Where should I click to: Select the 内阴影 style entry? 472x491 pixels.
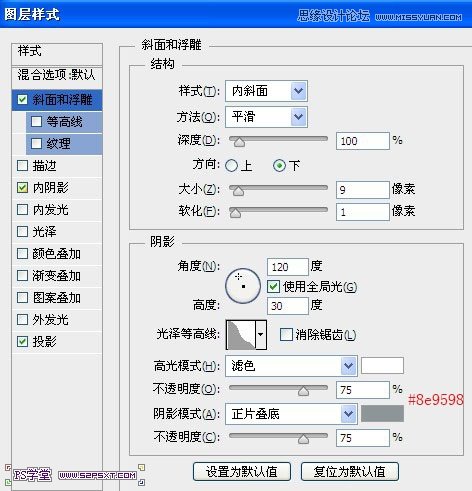click(x=57, y=188)
